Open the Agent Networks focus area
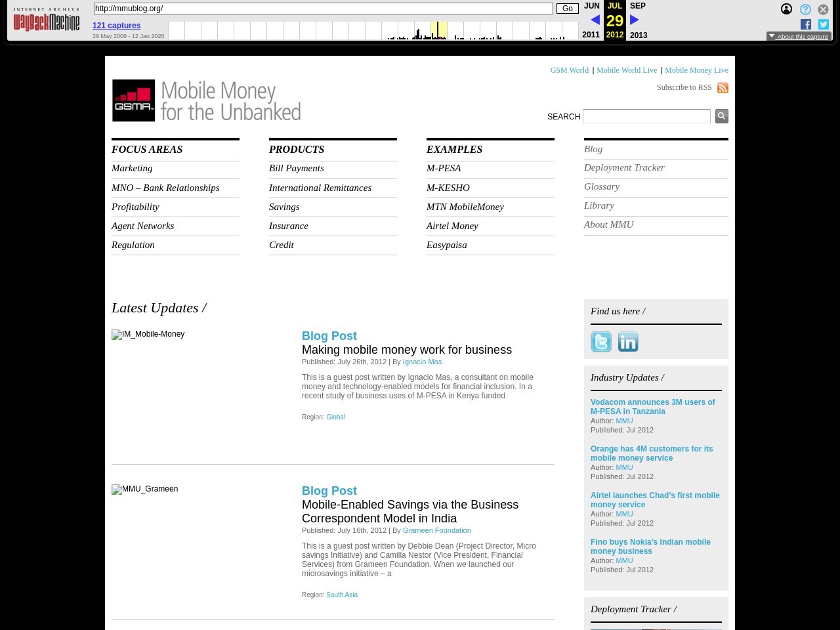This screenshot has width=840, height=630. [142, 226]
